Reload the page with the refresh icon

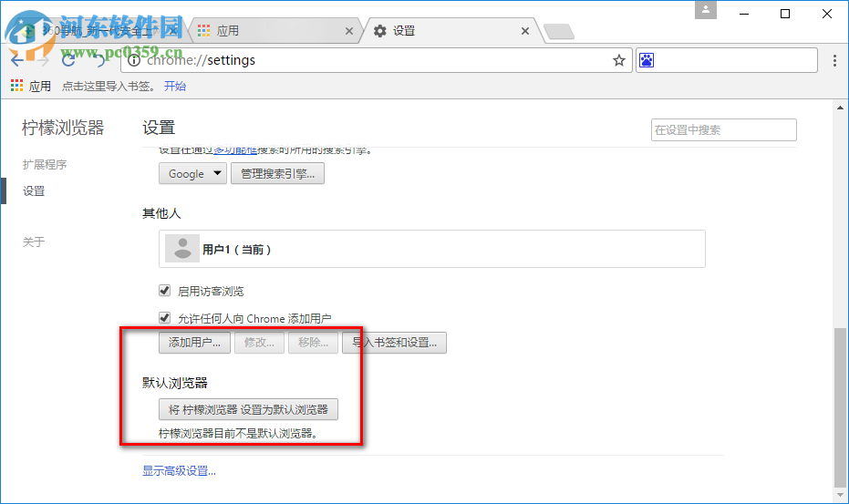(68, 60)
